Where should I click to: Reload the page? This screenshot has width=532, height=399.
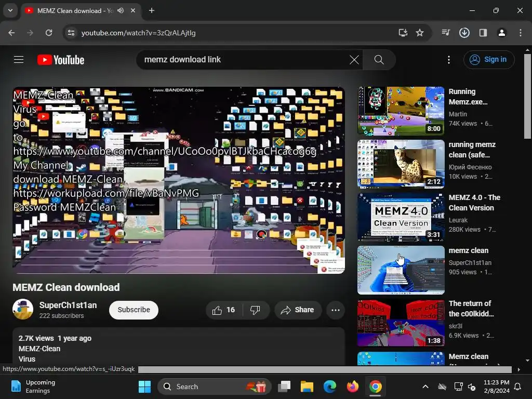point(49,33)
